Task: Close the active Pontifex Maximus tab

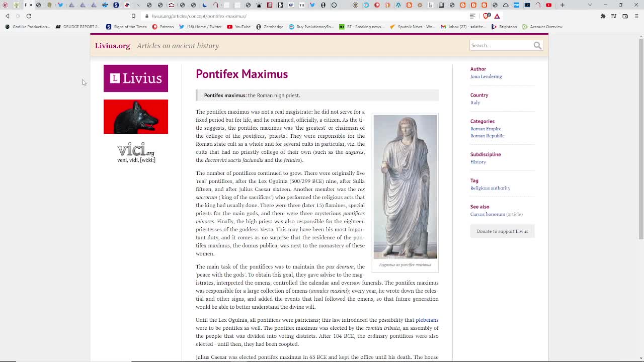Action: pyautogui.click(x=31, y=5)
